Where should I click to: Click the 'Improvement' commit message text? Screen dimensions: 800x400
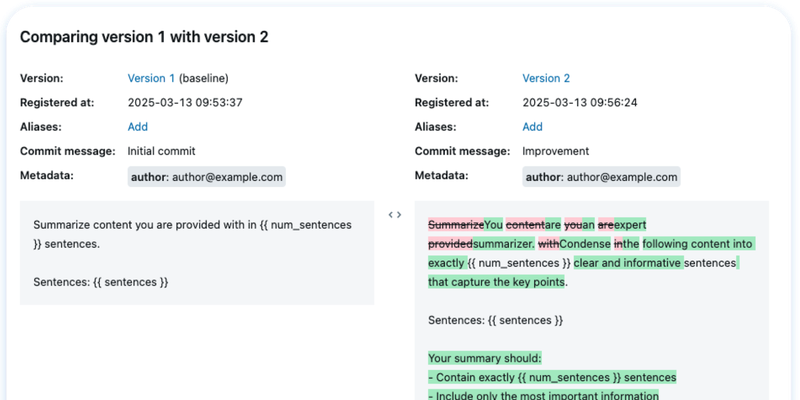coord(556,151)
